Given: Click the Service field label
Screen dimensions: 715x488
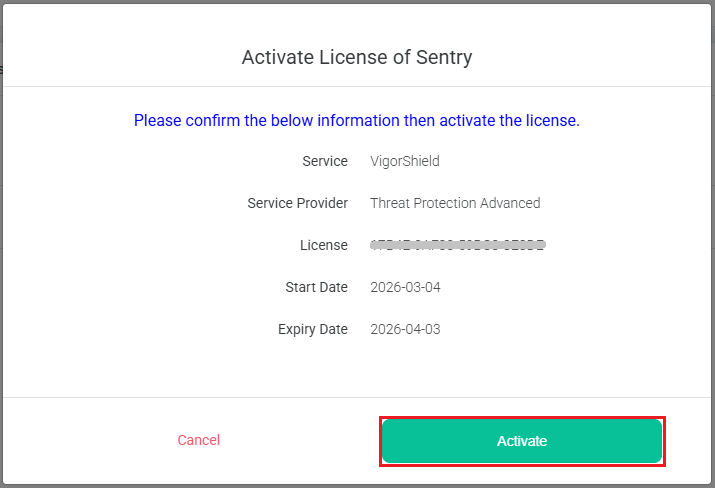Looking at the screenshot, I should pyautogui.click(x=325, y=161).
